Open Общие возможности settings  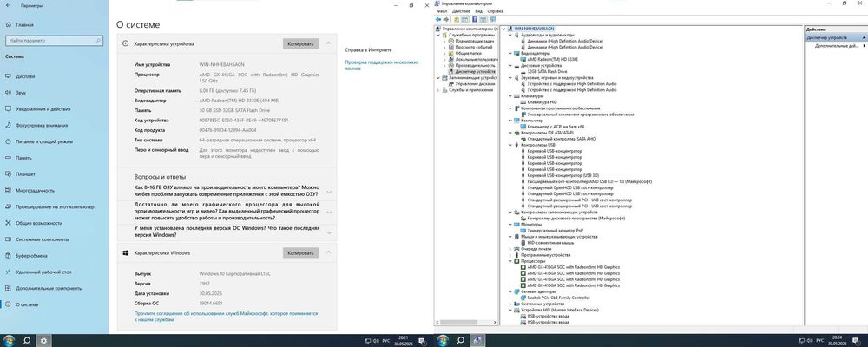39,223
